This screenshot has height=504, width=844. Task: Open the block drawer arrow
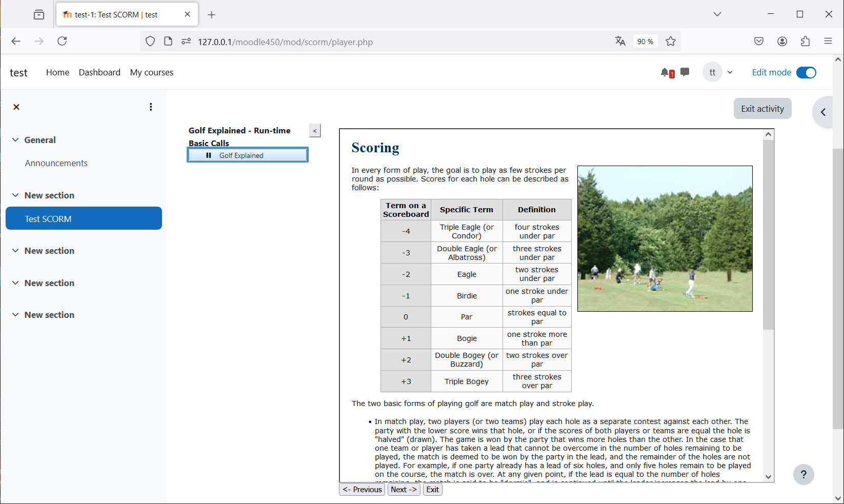(823, 112)
